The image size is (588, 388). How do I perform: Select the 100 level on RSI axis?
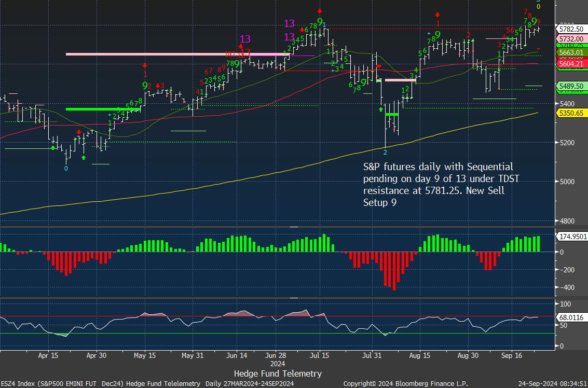tap(565, 304)
